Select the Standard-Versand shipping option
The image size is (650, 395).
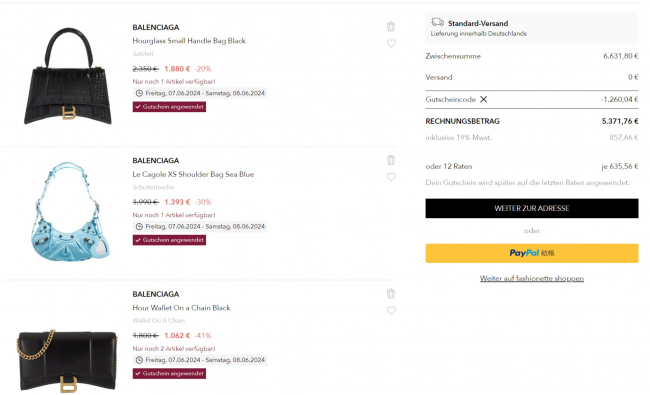pos(532,28)
